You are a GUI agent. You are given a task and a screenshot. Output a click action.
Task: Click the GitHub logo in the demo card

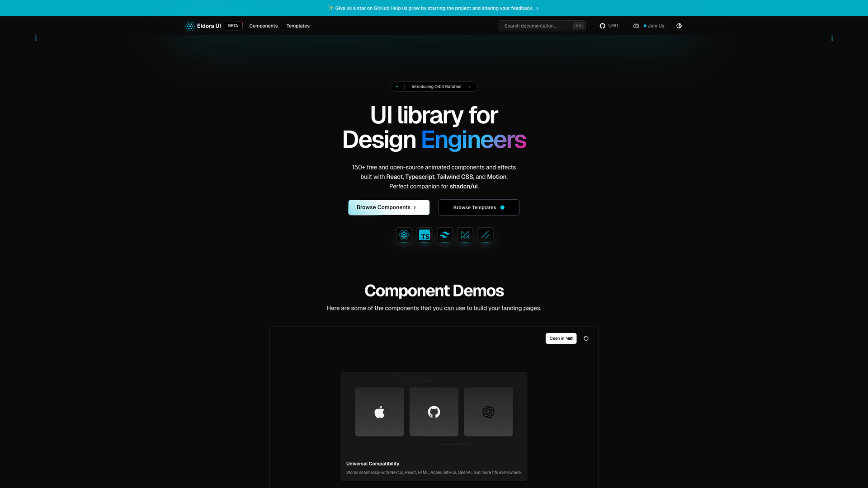(434, 412)
